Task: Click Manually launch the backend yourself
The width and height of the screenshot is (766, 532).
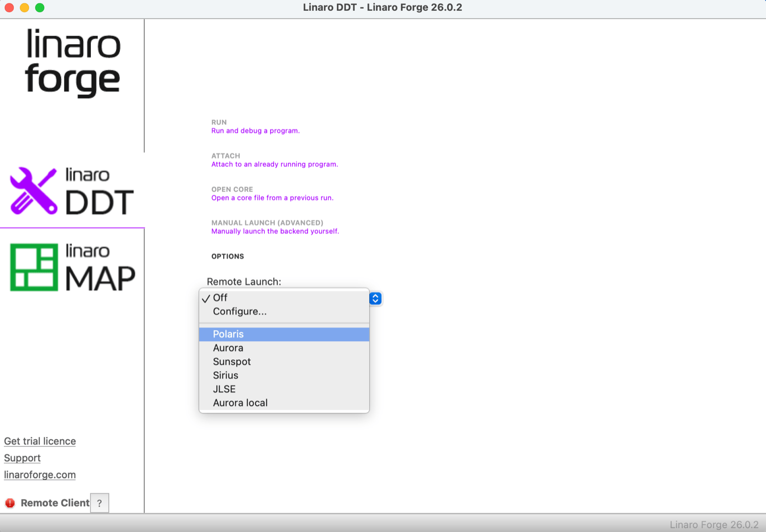Action: click(x=275, y=231)
